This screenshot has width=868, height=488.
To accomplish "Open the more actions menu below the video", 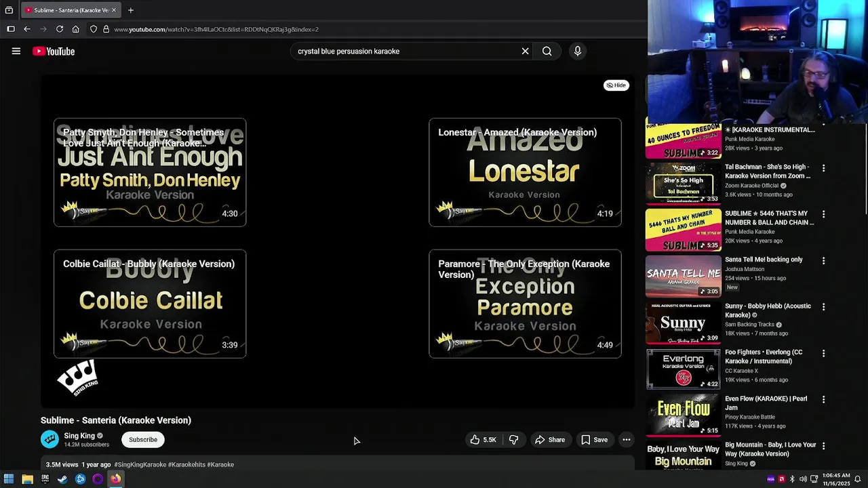I will (627, 440).
